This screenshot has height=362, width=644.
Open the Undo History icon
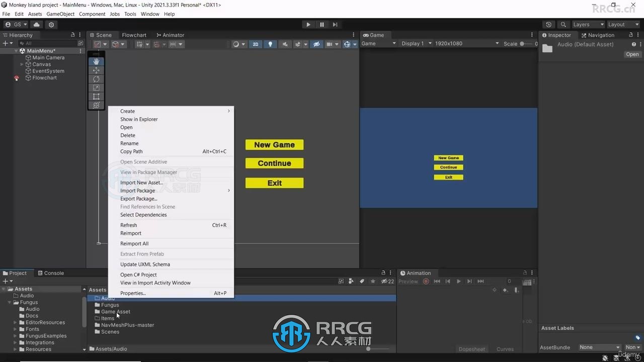coord(549,24)
